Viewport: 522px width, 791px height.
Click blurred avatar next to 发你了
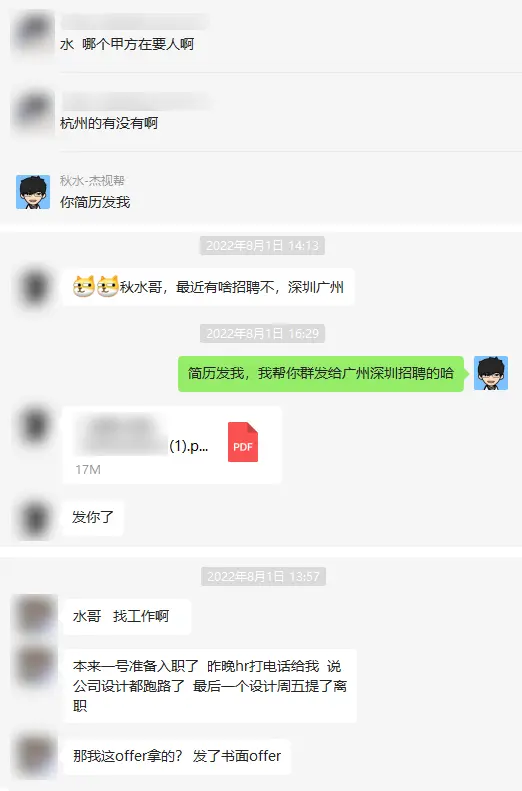[35, 518]
